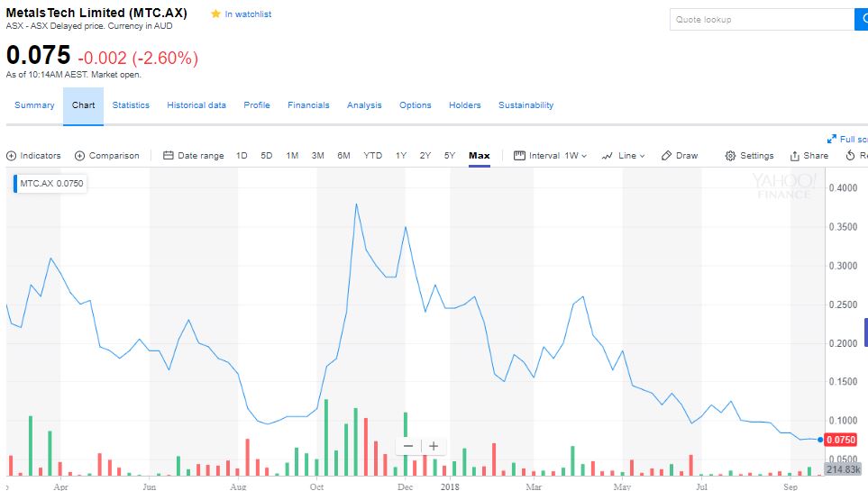The image size is (868, 491).
Task: Open the Date range calendar picker
Action: click(x=193, y=156)
